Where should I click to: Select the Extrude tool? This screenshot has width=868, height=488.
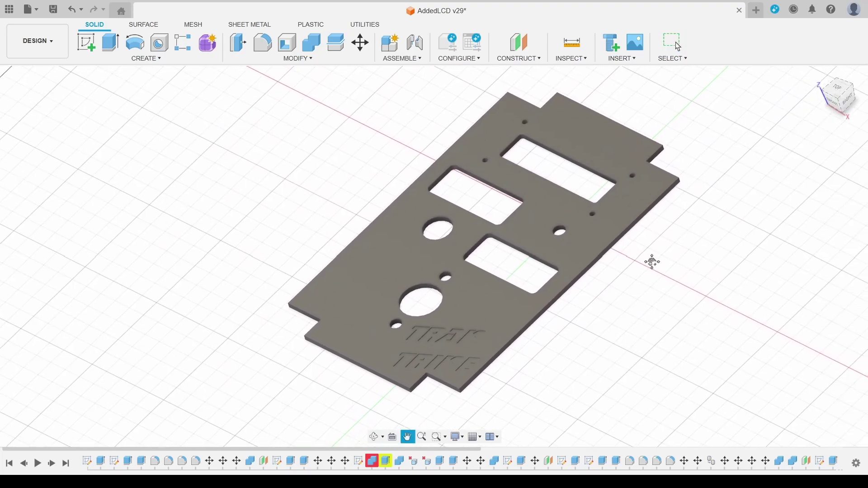[110, 42]
